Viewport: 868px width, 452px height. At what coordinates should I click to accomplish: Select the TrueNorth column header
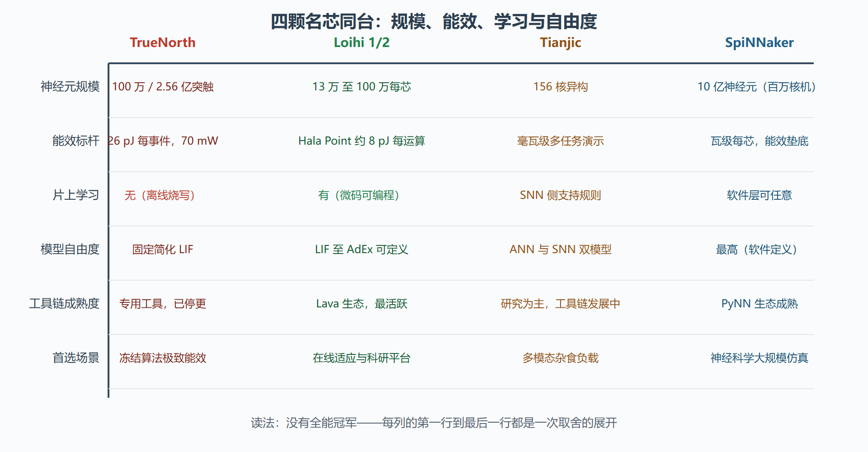163,42
